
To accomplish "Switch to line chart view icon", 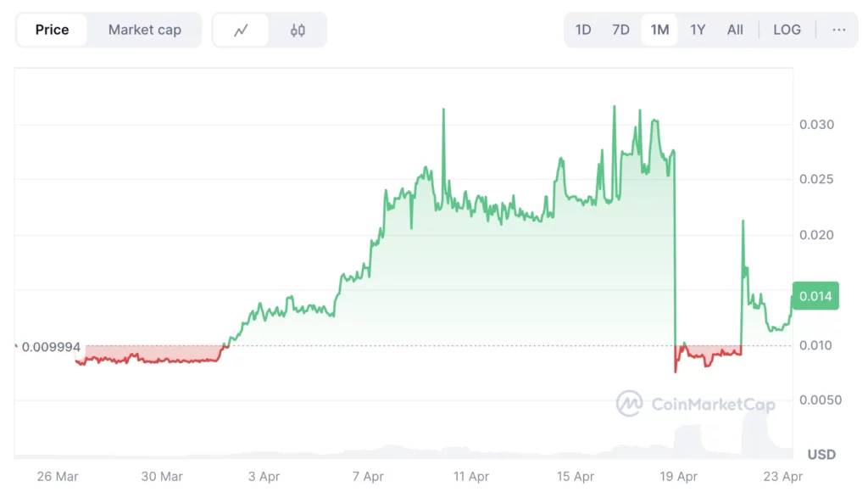I will click(x=242, y=30).
